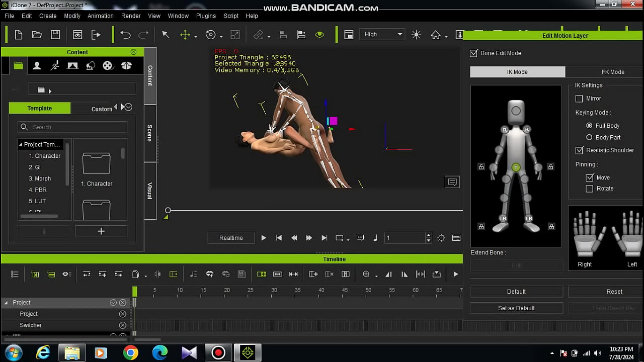Click the Home camera view icon
Image resolution: width=644 pixels, height=362 pixels.
pos(436,35)
